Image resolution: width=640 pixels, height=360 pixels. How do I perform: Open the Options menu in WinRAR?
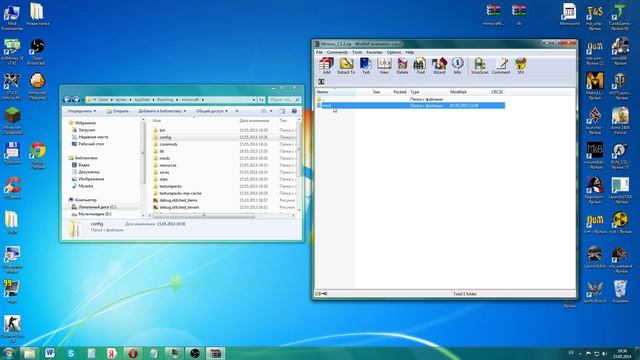(x=394, y=52)
